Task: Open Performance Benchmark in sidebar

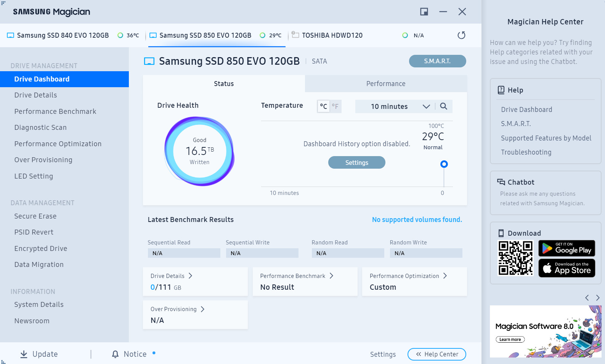Action: click(x=64, y=112)
